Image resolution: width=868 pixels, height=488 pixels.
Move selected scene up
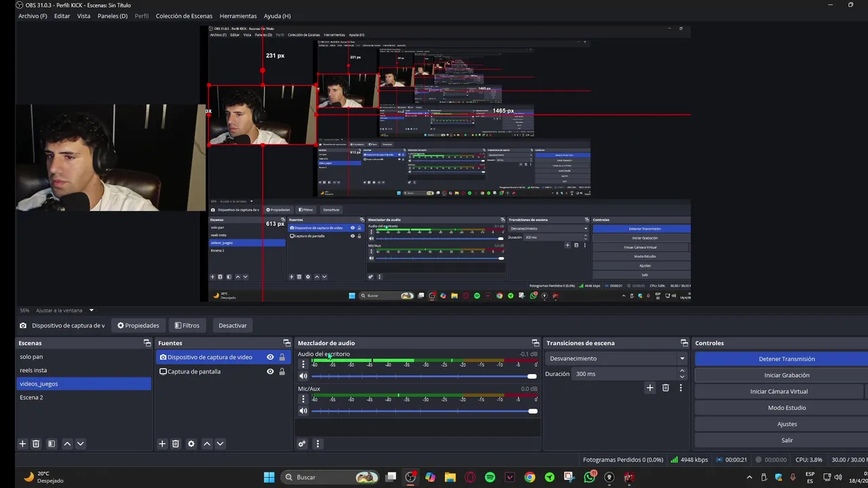(x=67, y=444)
